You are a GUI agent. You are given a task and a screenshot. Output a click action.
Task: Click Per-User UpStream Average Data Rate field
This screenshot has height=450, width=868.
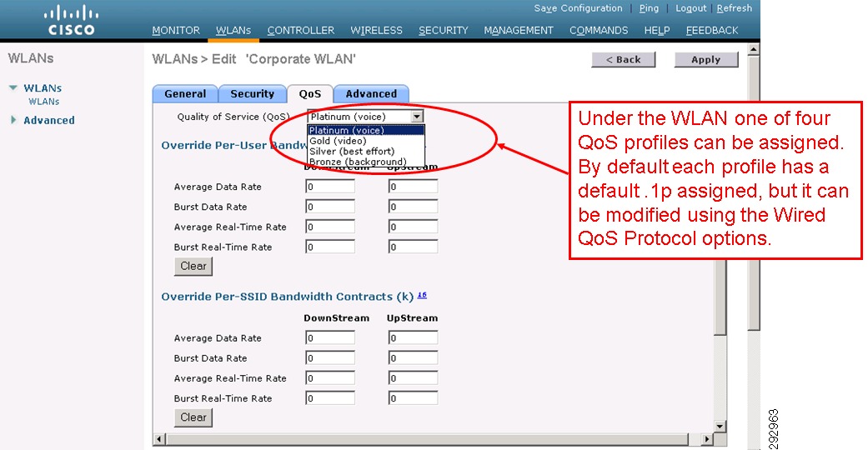(413, 187)
